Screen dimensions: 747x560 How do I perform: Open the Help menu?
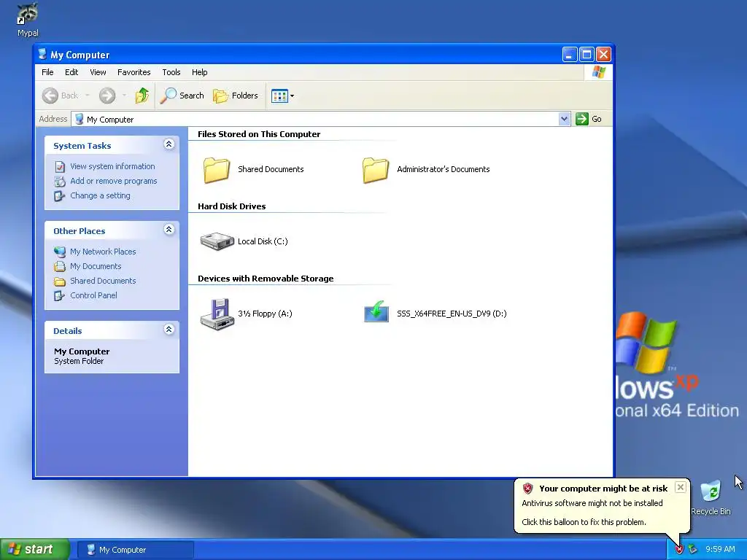pyautogui.click(x=200, y=72)
